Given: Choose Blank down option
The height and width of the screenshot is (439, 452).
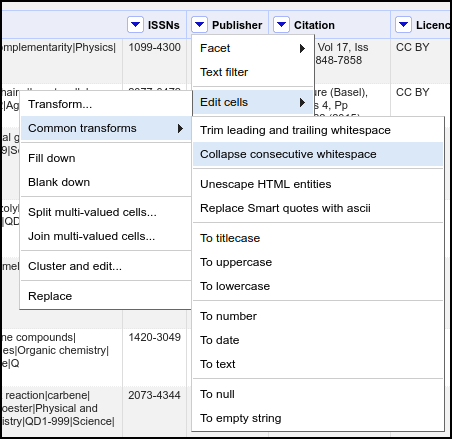Looking at the screenshot, I should pos(106,182).
